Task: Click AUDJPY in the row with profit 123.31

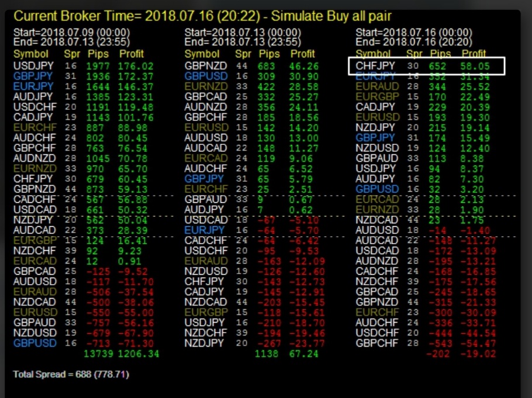Action: coord(33,96)
